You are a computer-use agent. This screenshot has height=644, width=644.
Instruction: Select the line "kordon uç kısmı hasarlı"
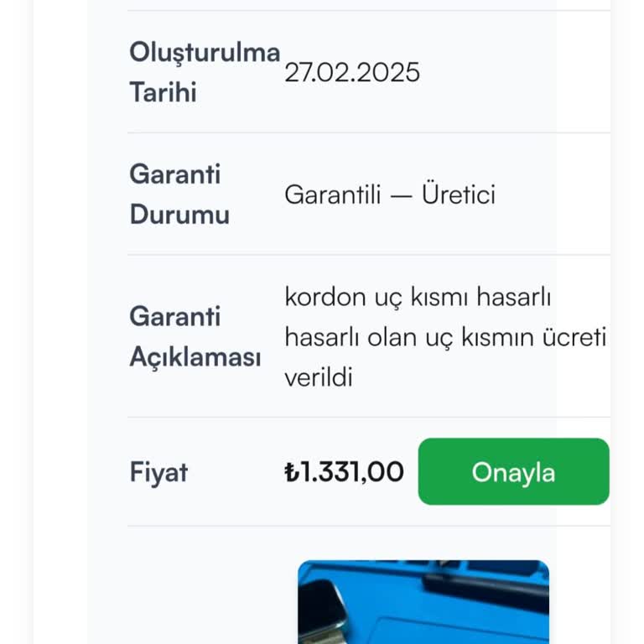coord(418,297)
